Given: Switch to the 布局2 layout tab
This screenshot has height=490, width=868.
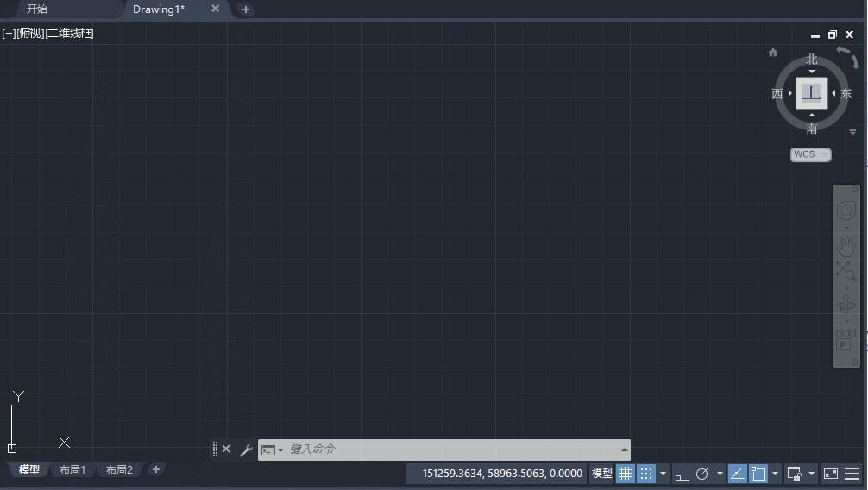Looking at the screenshot, I should (120, 469).
